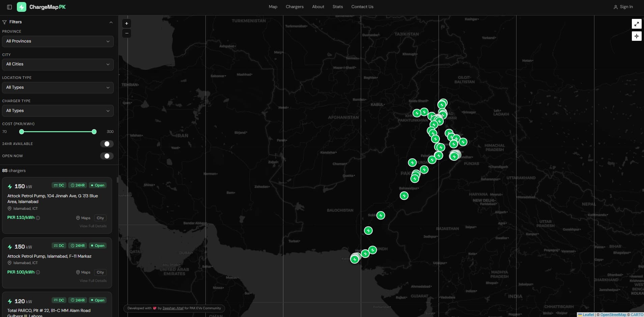
Task: Select the Total PARCO MM Alam Road title
Action: (49, 313)
